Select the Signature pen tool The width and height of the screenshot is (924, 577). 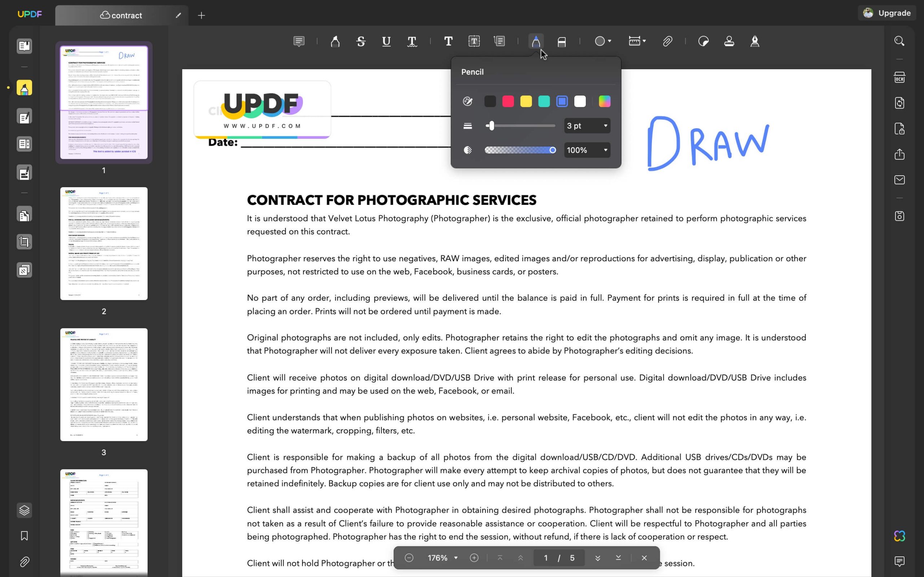point(755,41)
